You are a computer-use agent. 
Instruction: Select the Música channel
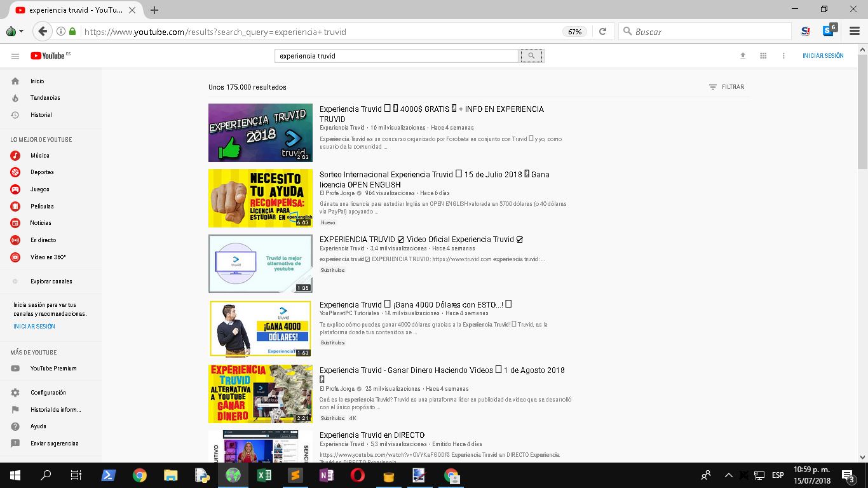(40, 156)
